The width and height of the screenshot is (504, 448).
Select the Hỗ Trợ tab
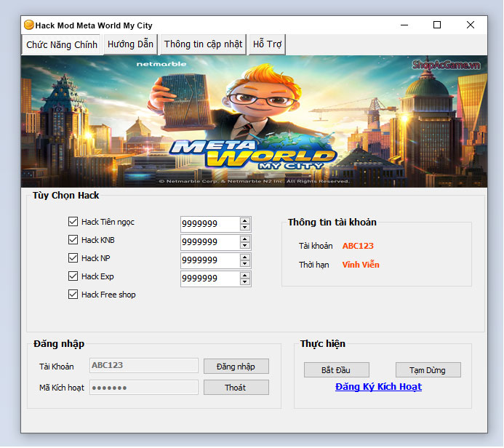tap(267, 44)
